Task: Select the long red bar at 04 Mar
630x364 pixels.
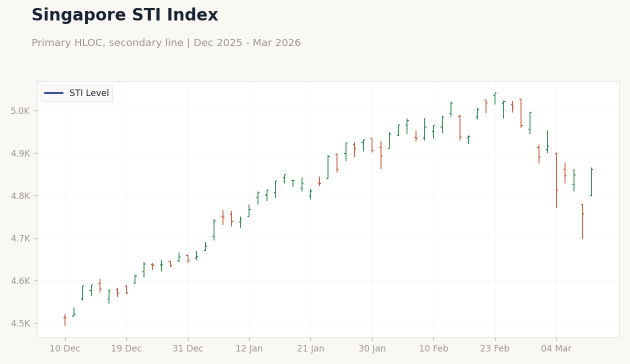Action: [556, 180]
